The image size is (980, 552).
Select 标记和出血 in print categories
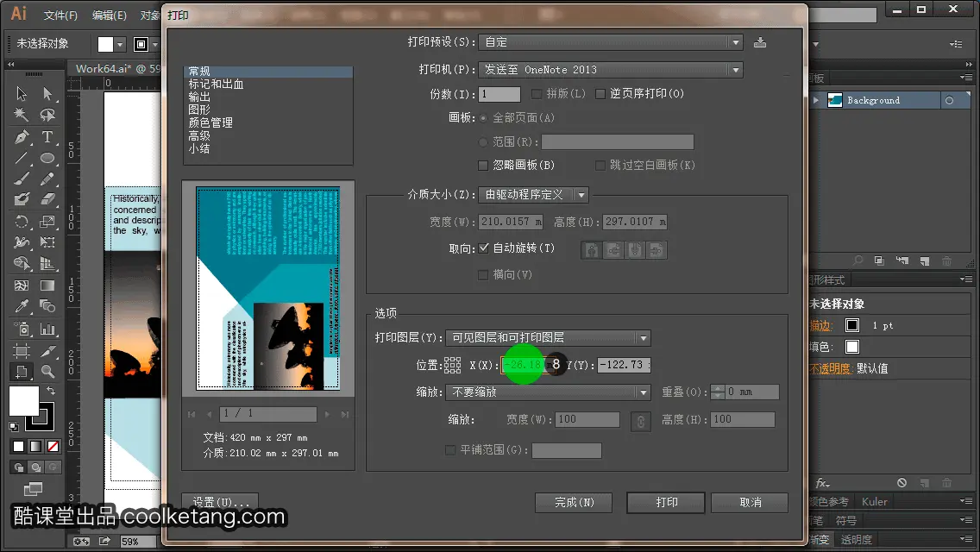pyautogui.click(x=217, y=85)
